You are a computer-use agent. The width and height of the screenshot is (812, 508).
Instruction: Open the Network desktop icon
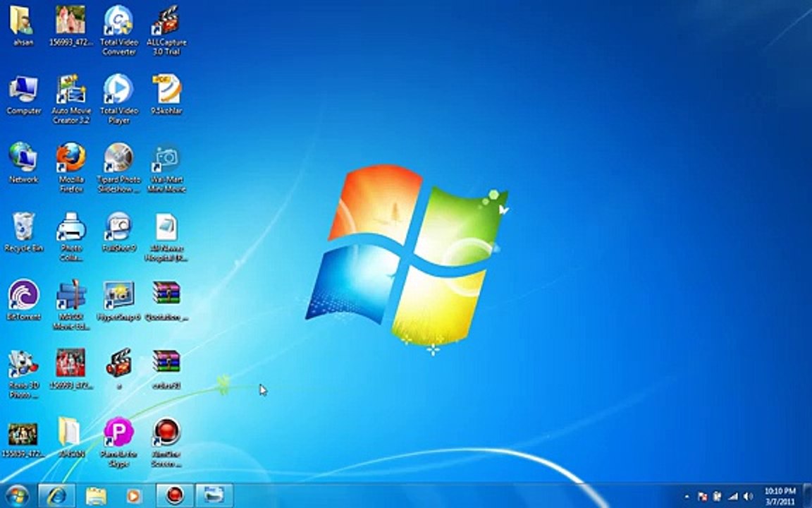23,164
